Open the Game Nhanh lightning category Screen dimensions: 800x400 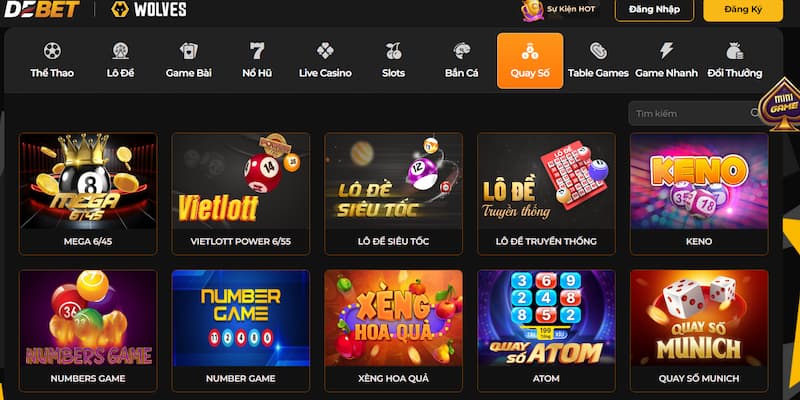tap(666, 61)
